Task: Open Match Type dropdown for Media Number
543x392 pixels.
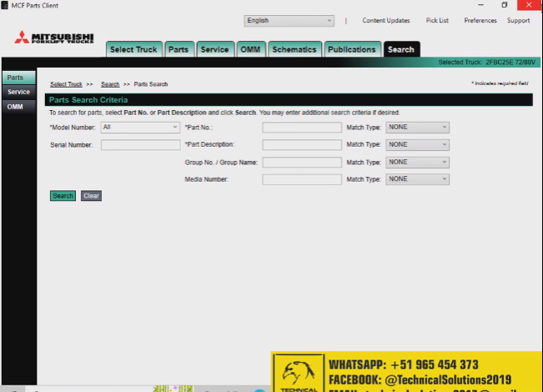Action: (417, 178)
